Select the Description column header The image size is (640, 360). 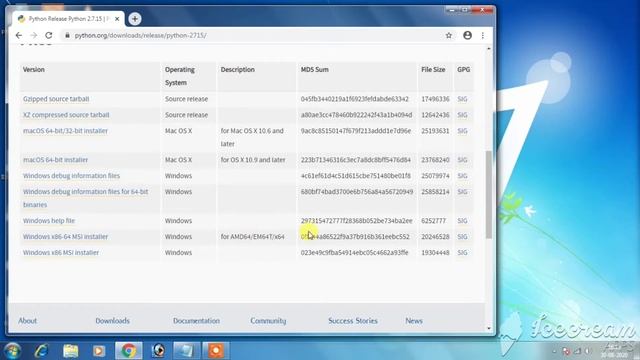click(x=238, y=69)
